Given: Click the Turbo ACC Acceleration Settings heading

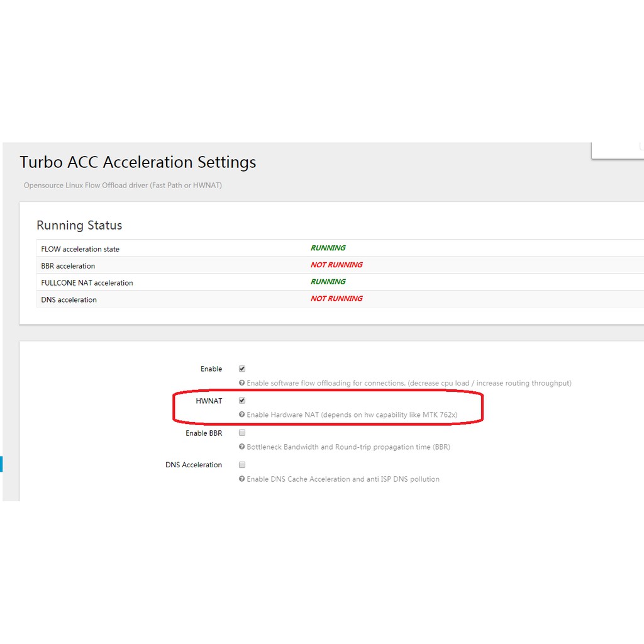Looking at the screenshot, I should pyautogui.click(x=138, y=162).
